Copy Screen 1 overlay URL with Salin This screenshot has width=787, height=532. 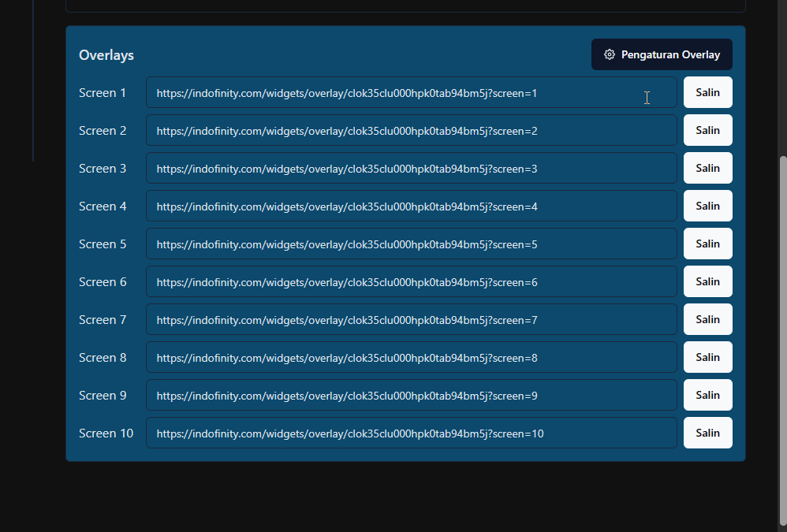[707, 92]
